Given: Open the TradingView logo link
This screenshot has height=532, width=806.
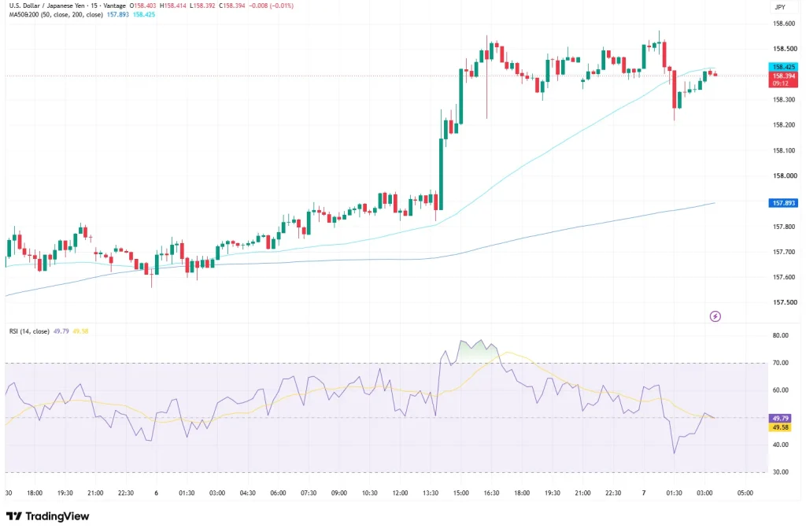Looking at the screenshot, I should (48, 516).
